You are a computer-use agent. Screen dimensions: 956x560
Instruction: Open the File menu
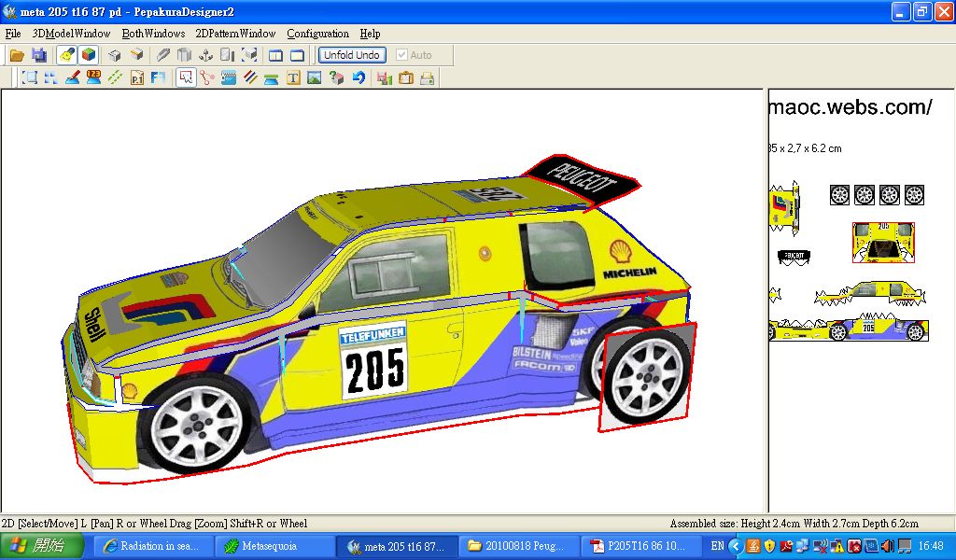tap(13, 34)
